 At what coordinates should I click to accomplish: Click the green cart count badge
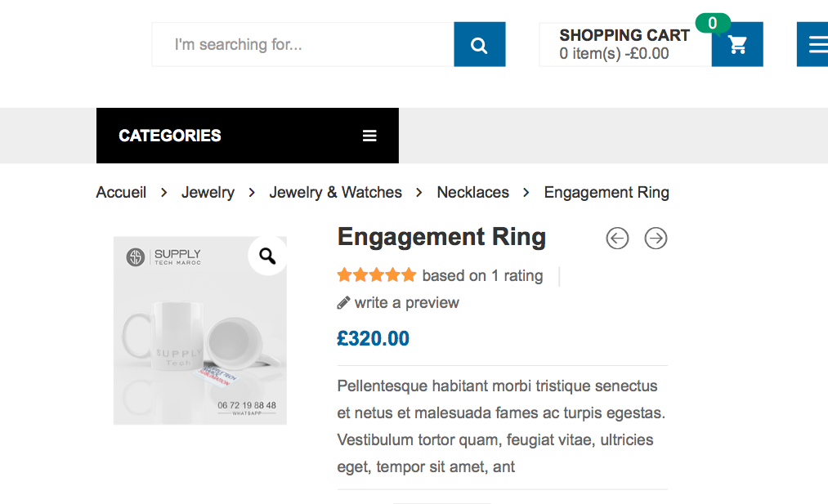[713, 23]
